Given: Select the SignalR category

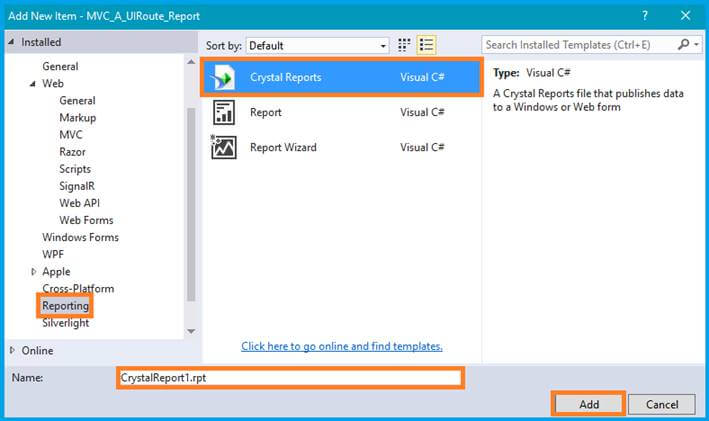Looking at the screenshot, I should (x=77, y=186).
